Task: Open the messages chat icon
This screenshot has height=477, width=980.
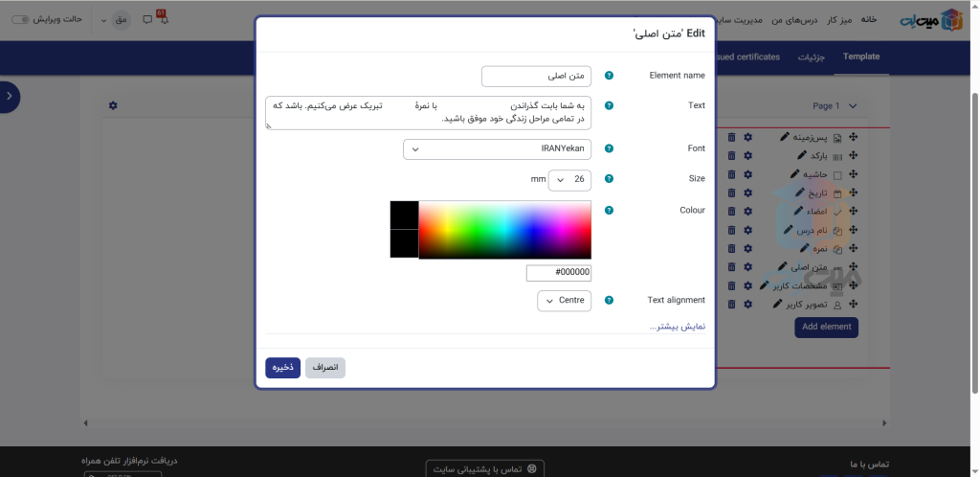Action: click(146, 19)
